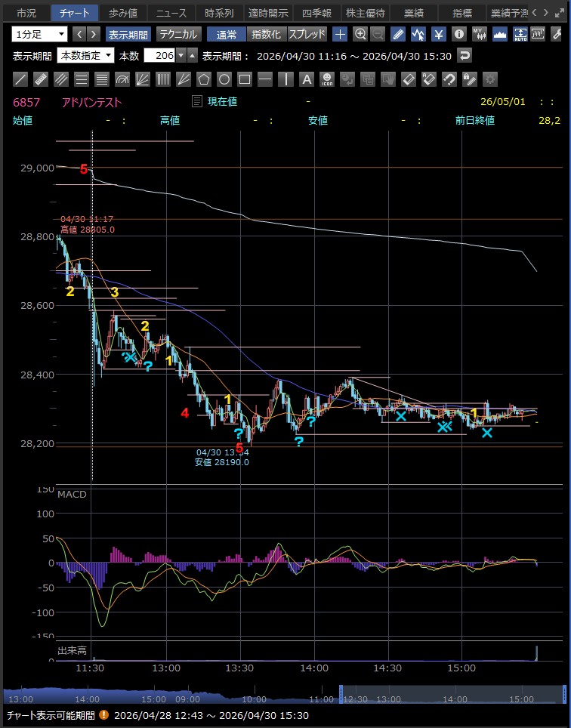571x728 pixels.
Task: Open the 本数指定 display period dropdown
Action: tap(85, 56)
